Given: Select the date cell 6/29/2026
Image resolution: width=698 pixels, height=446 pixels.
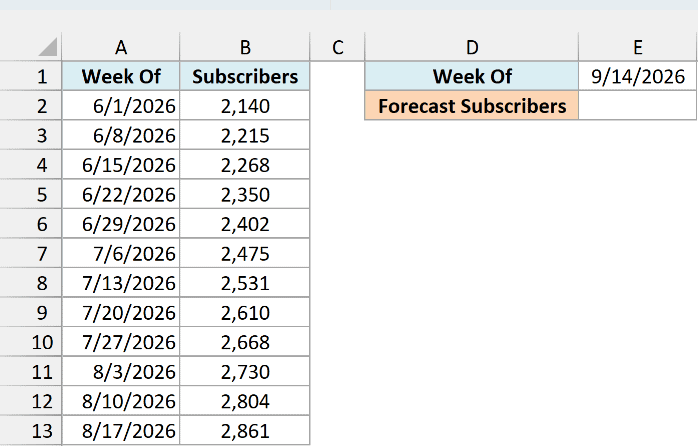Looking at the screenshot, I should [x=121, y=223].
